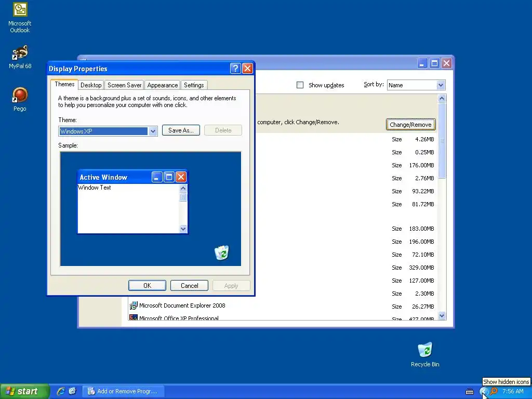
Task: Click the 7:56 AM system clock
Action: [x=513, y=391]
